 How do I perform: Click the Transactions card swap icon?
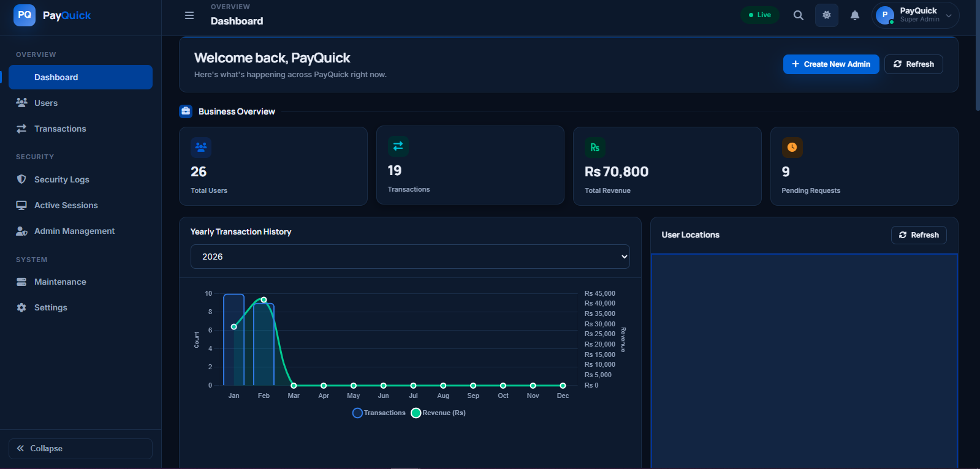pyautogui.click(x=398, y=146)
